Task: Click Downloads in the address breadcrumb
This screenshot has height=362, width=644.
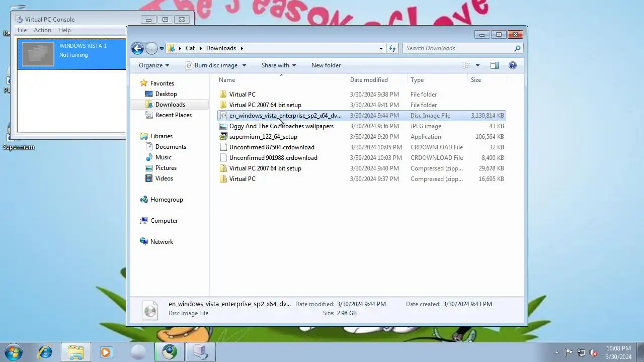Action: click(221, 48)
